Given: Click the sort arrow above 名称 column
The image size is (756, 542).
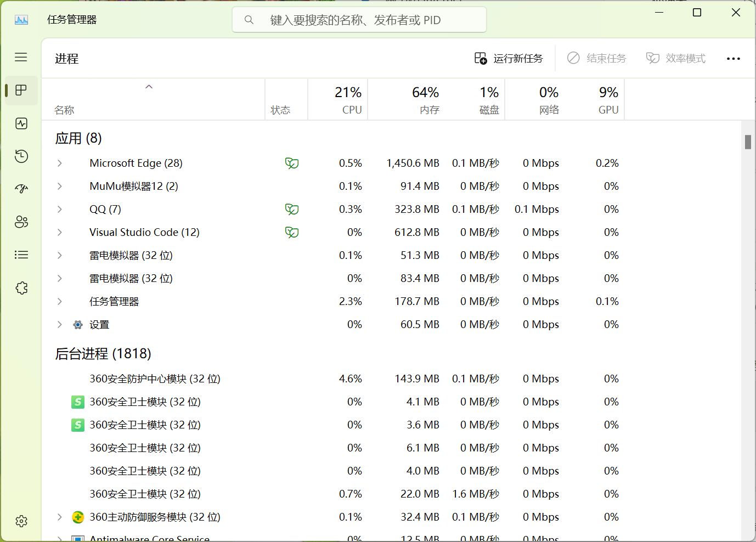Looking at the screenshot, I should coord(149,87).
